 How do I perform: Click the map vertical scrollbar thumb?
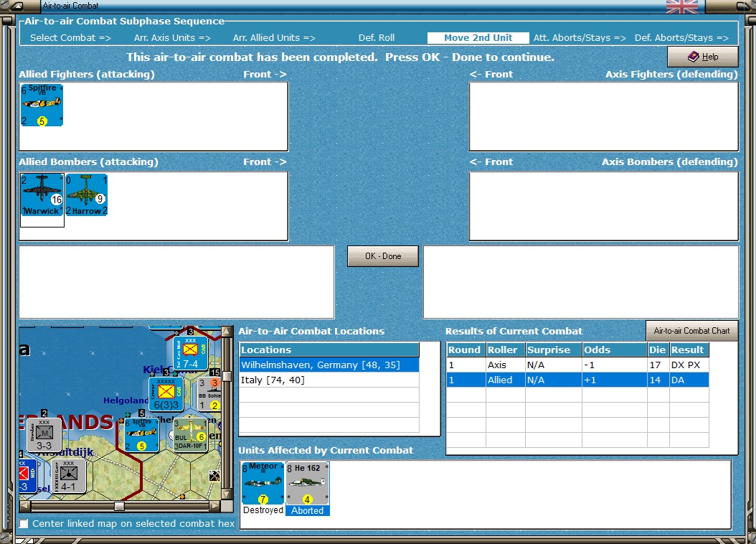(227, 376)
